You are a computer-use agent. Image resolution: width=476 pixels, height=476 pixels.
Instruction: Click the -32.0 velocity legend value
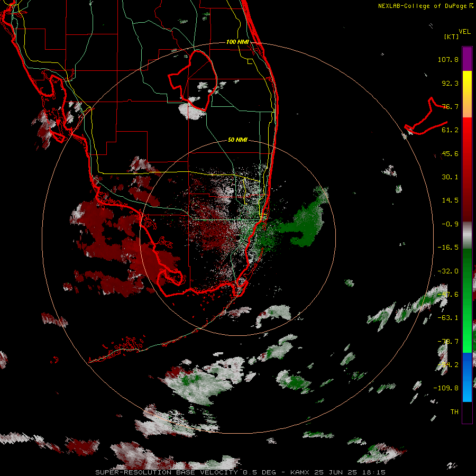(448, 271)
